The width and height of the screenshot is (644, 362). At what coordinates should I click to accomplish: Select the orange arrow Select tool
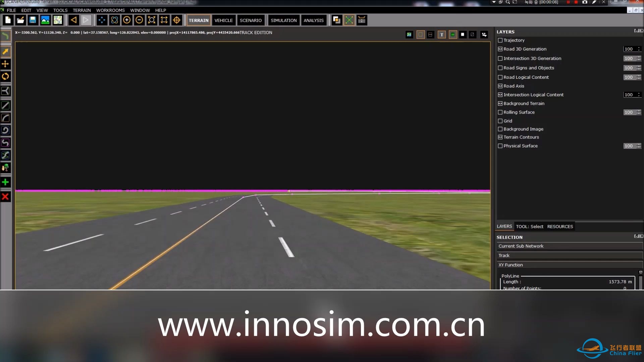click(5, 51)
